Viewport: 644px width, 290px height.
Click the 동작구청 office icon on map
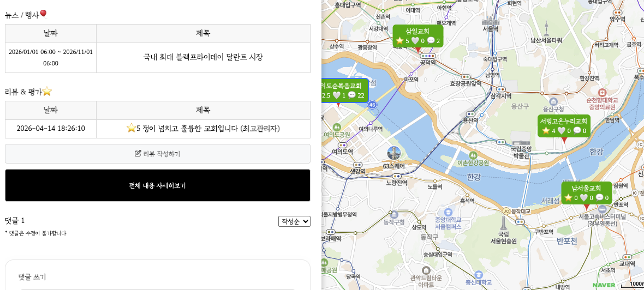pos(393,214)
